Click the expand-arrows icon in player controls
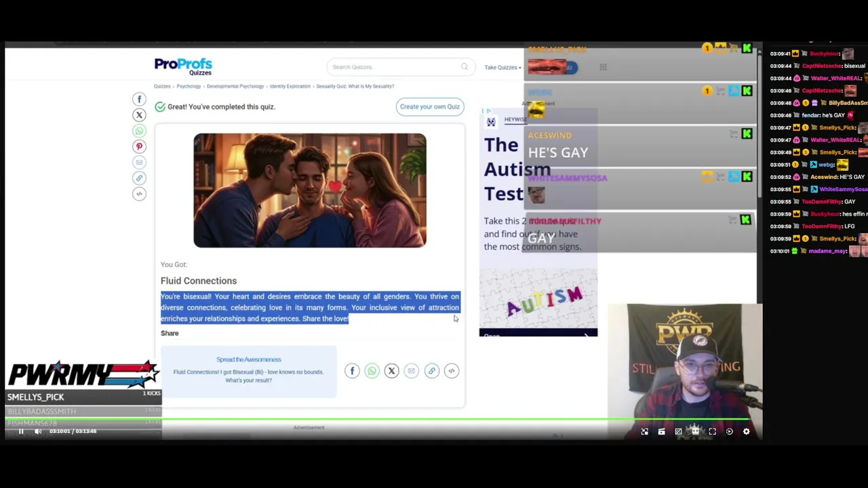This screenshot has height=488, width=868. tap(644, 431)
